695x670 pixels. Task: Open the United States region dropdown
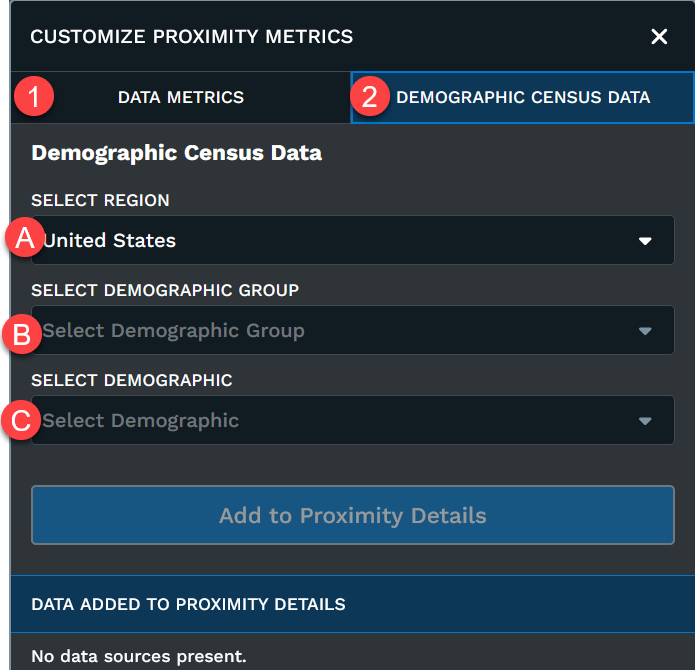click(x=340, y=241)
